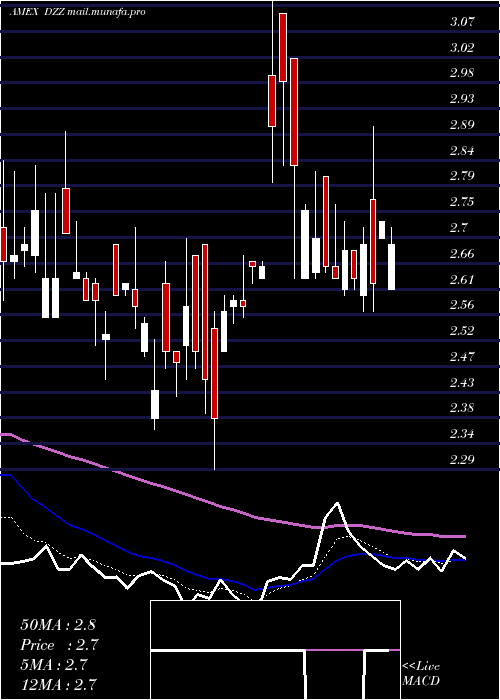Click the 2.43 price axis label
Viewport: 500px width, 700px height.
[x=462, y=383]
